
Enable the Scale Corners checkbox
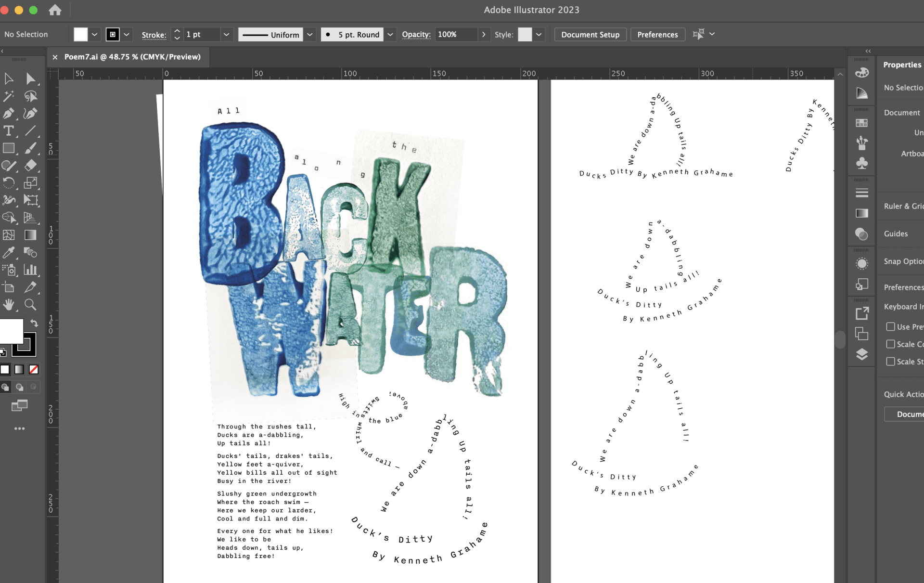[890, 344]
